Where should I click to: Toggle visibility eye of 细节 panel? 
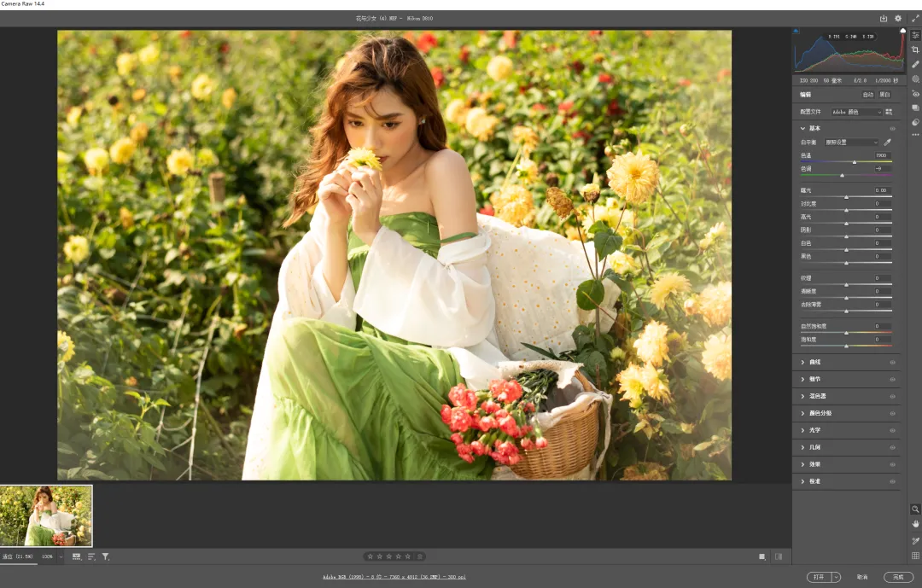pos(893,379)
